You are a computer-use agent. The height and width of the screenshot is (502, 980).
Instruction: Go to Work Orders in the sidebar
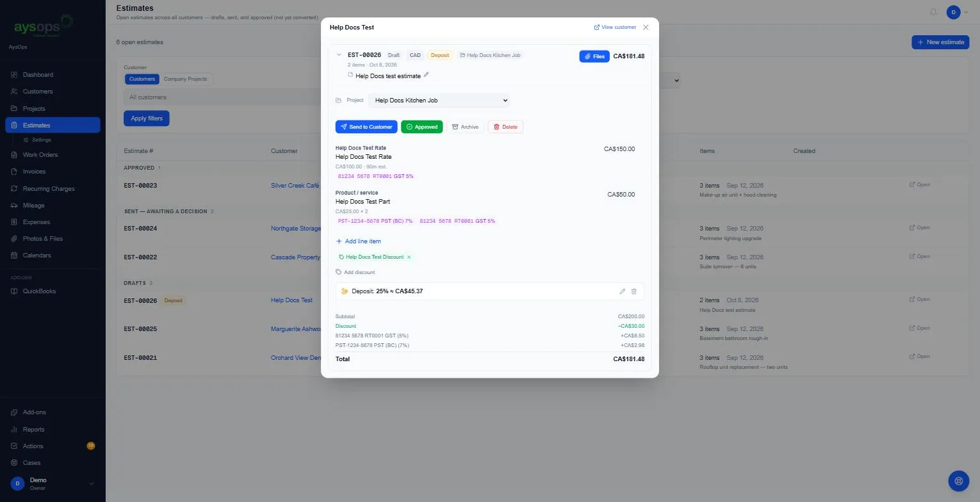pyautogui.click(x=40, y=155)
